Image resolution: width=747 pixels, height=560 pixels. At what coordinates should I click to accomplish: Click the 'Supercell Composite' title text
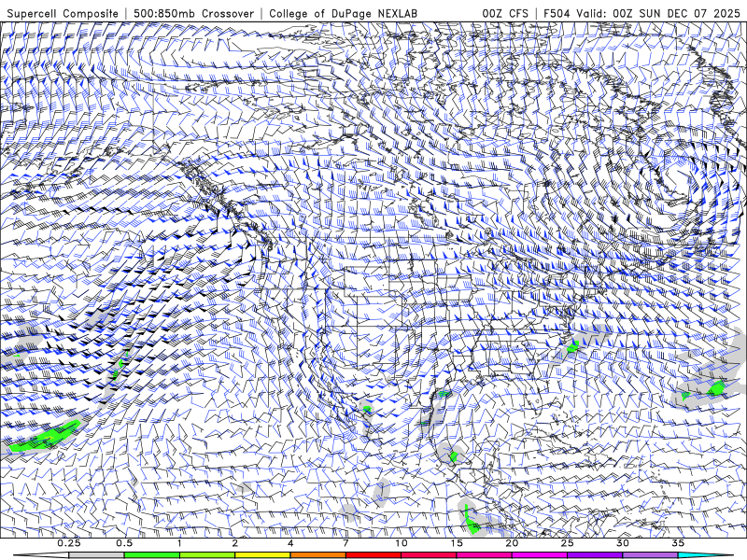(x=63, y=13)
